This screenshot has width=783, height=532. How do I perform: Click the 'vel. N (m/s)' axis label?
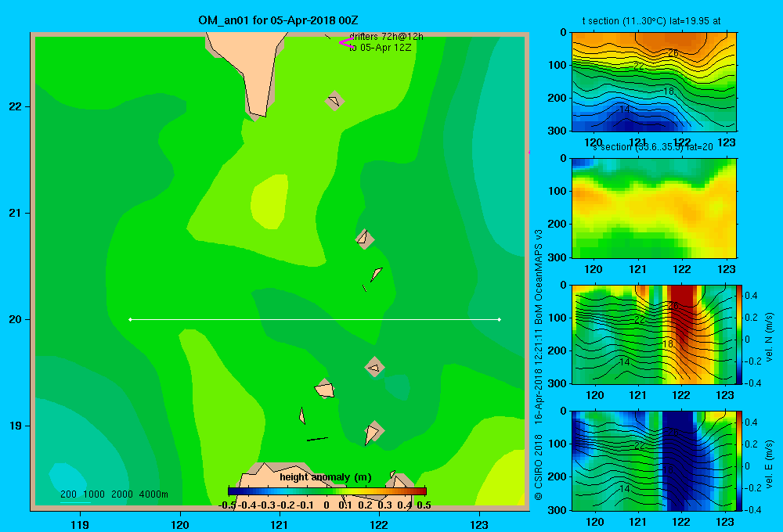tap(769, 337)
